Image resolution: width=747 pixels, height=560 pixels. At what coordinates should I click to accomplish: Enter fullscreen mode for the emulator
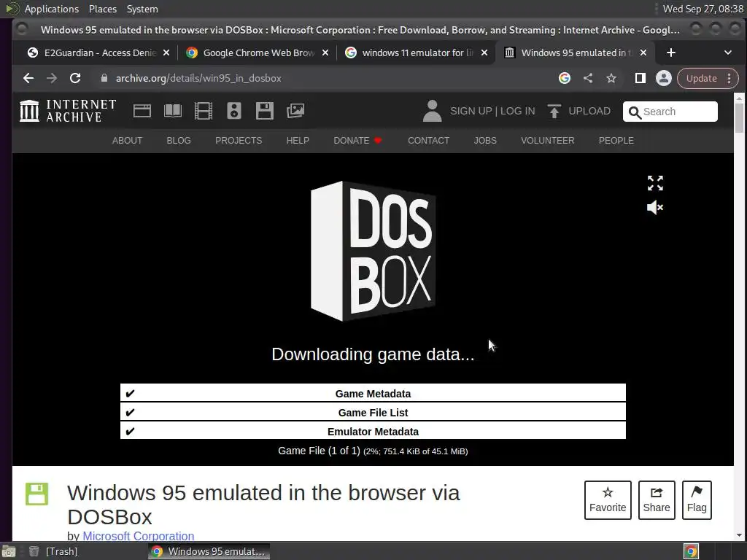point(655,183)
